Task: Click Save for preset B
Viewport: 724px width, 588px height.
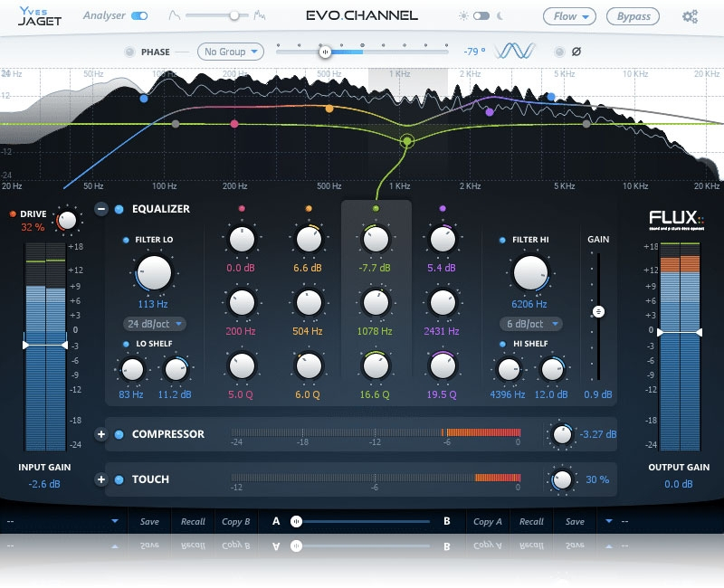Action: click(575, 522)
